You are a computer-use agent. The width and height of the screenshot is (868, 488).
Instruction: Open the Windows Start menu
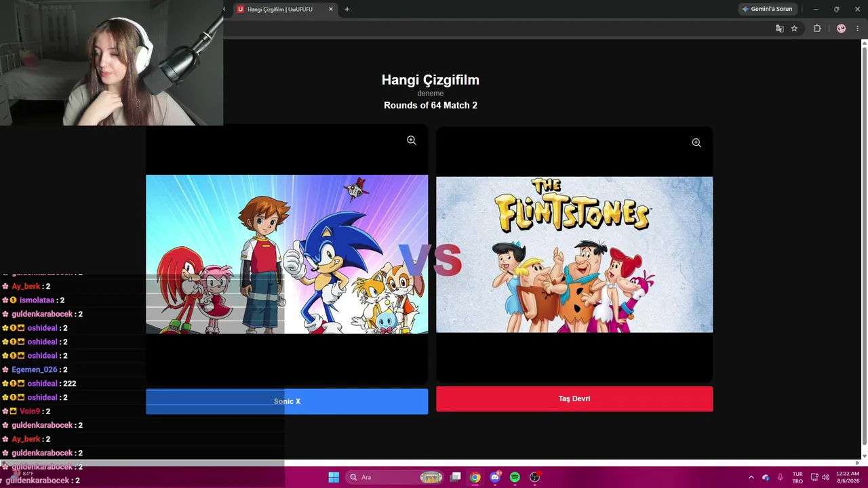click(334, 477)
